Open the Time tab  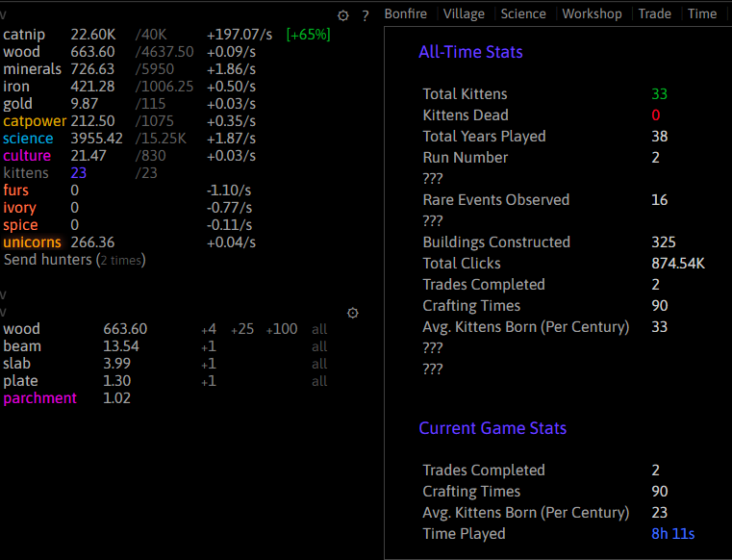(701, 14)
